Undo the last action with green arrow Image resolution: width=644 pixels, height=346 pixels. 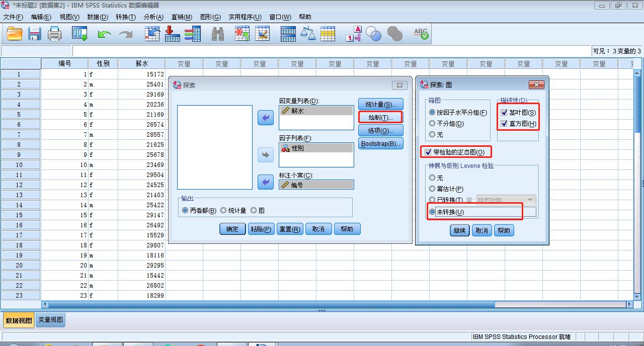(x=104, y=34)
